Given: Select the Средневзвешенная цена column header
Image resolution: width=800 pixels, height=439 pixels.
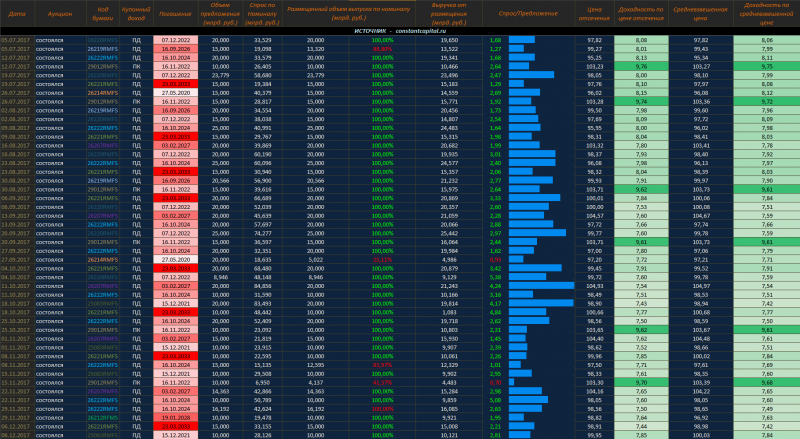Looking at the screenshot, I should pyautogui.click(x=700, y=14).
